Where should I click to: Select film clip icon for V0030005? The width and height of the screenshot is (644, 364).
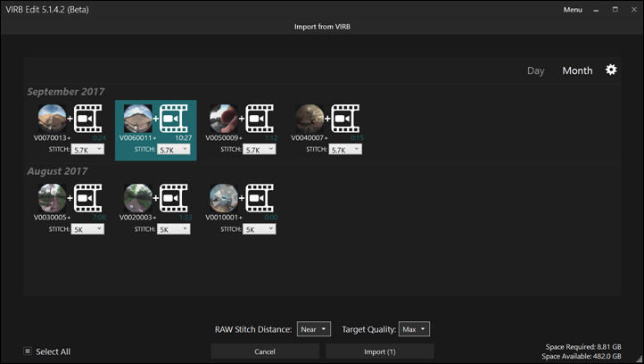[x=88, y=198]
